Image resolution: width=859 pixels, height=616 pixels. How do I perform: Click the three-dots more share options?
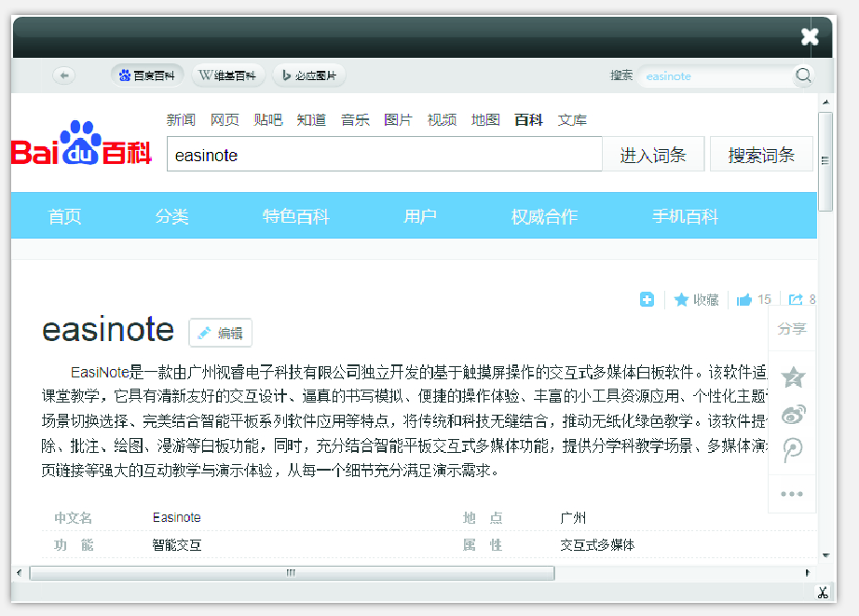pyautogui.click(x=792, y=494)
